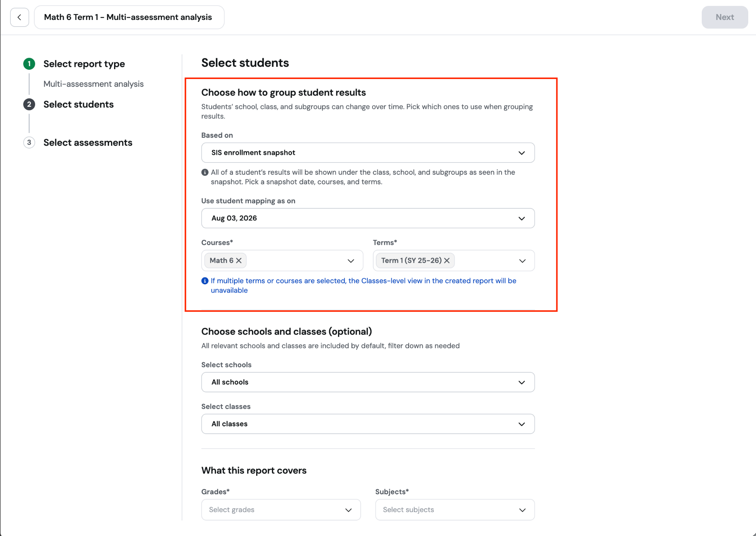Open the All schools dropdown
This screenshot has width=756, height=536.
coord(368,382)
